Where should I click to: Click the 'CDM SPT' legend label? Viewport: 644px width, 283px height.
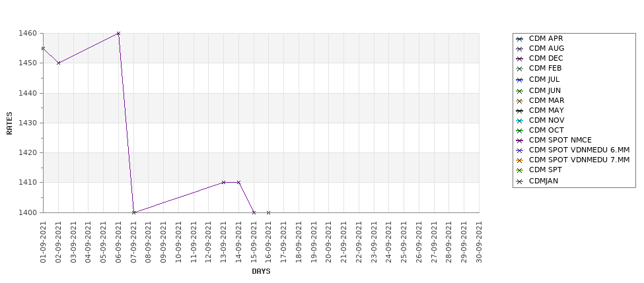coord(546,170)
